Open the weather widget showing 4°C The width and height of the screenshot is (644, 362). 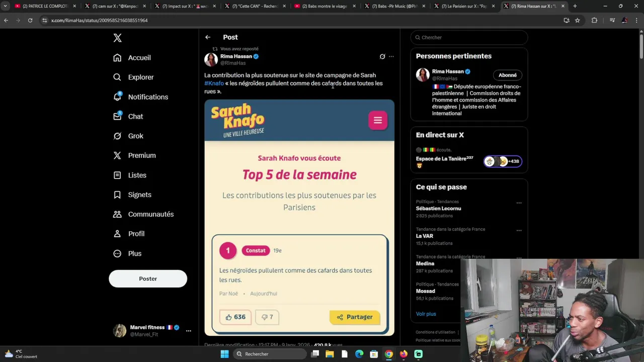(20, 354)
